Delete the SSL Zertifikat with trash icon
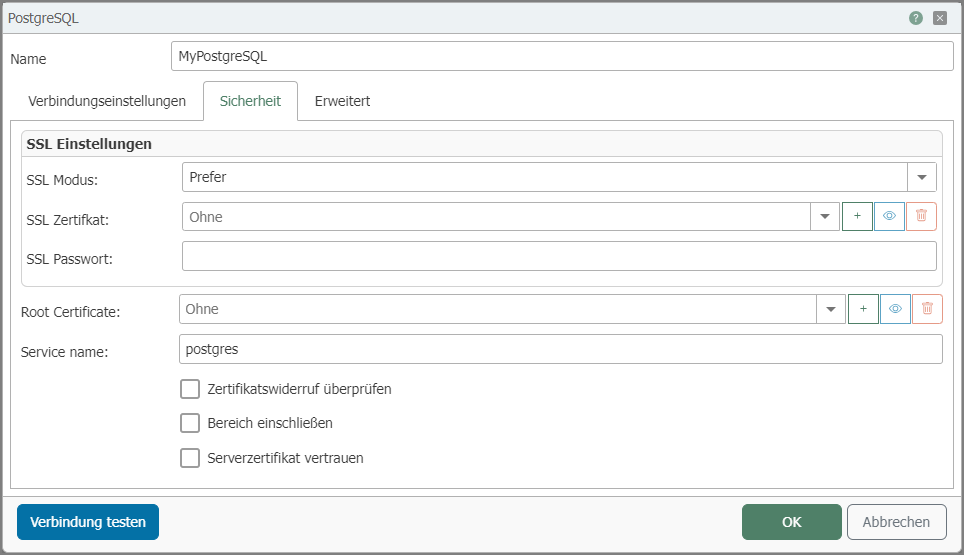Image resolution: width=964 pixels, height=555 pixels. pos(921,217)
